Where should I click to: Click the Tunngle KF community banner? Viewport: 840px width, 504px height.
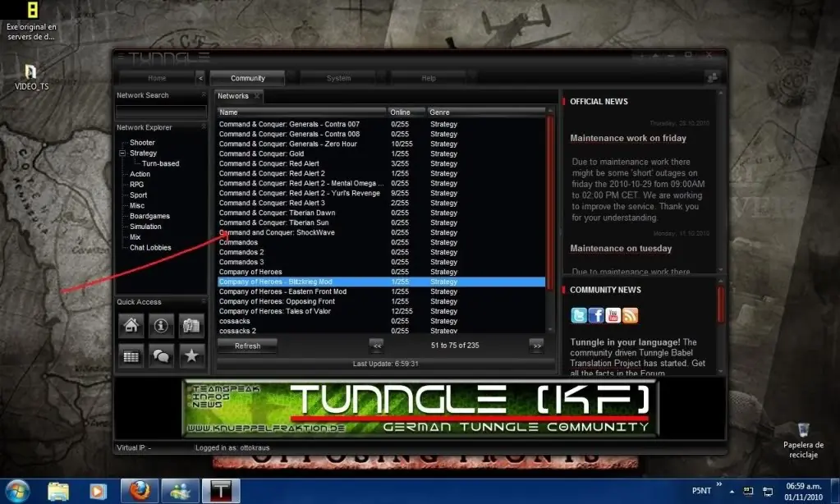point(420,408)
